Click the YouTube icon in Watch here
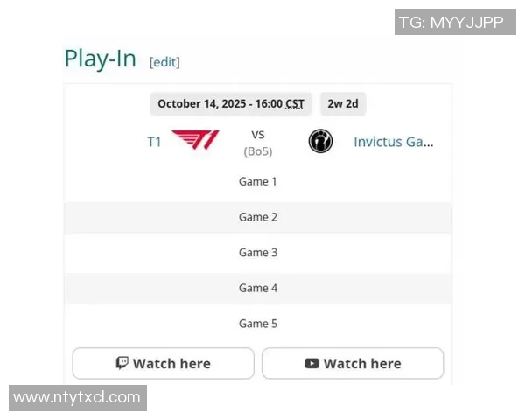The height and width of the screenshot is (420, 525). pyautogui.click(x=312, y=363)
